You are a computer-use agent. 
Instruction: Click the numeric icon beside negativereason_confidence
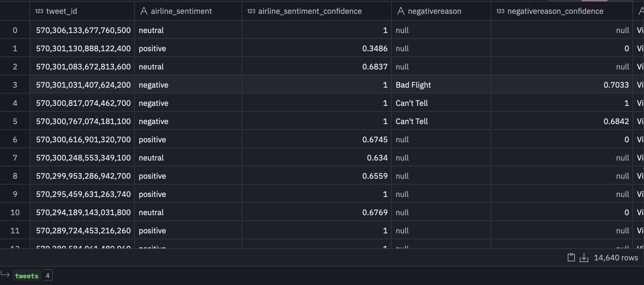(x=500, y=11)
